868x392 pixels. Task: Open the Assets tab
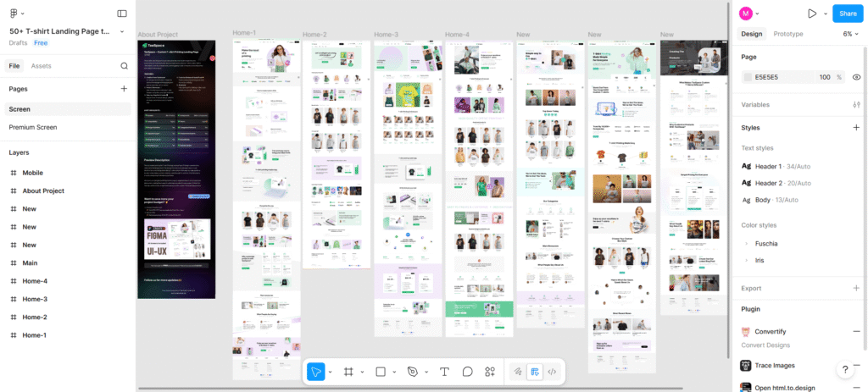point(41,66)
